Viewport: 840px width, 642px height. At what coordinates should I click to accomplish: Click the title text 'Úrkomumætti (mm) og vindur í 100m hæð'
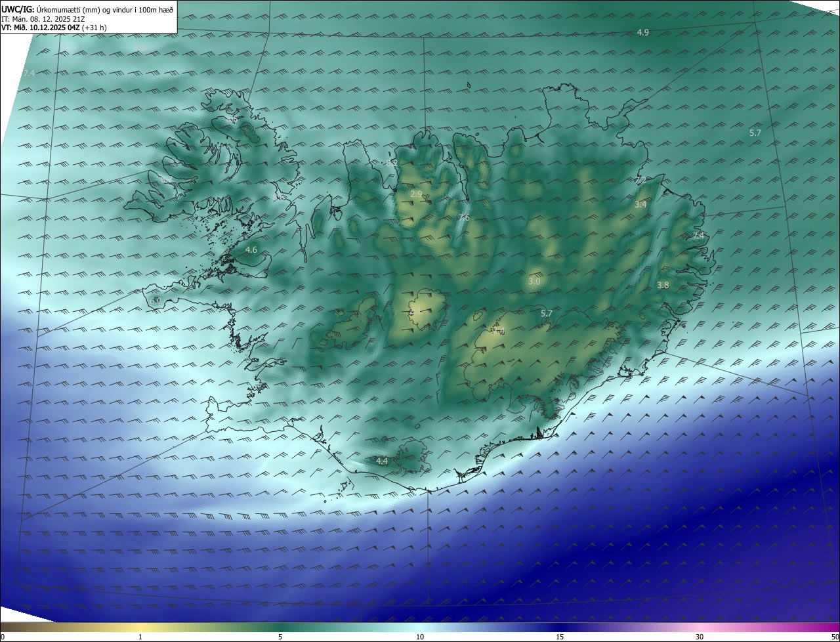tap(104, 11)
